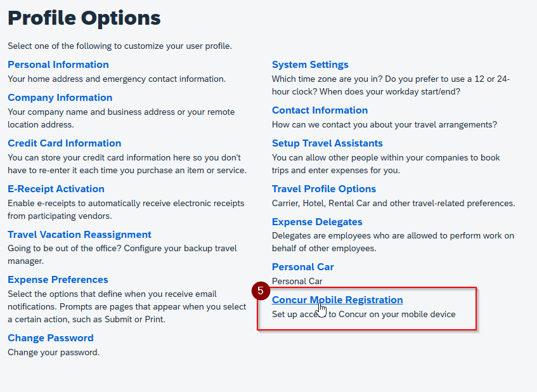Screen dimensions: 537x392
Task: Go to Contact Information page
Action: click(320, 110)
